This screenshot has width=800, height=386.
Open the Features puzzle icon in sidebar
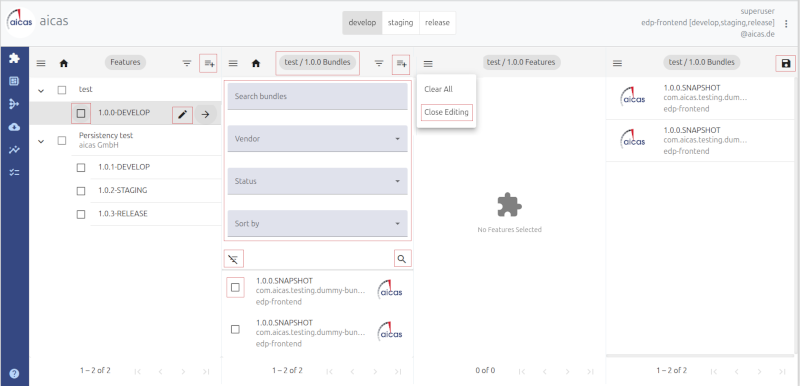click(x=14, y=58)
